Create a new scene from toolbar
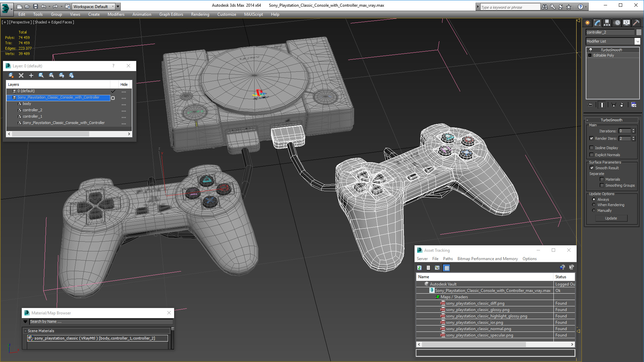This screenshot has width=644, height=362. click(19, 6)
